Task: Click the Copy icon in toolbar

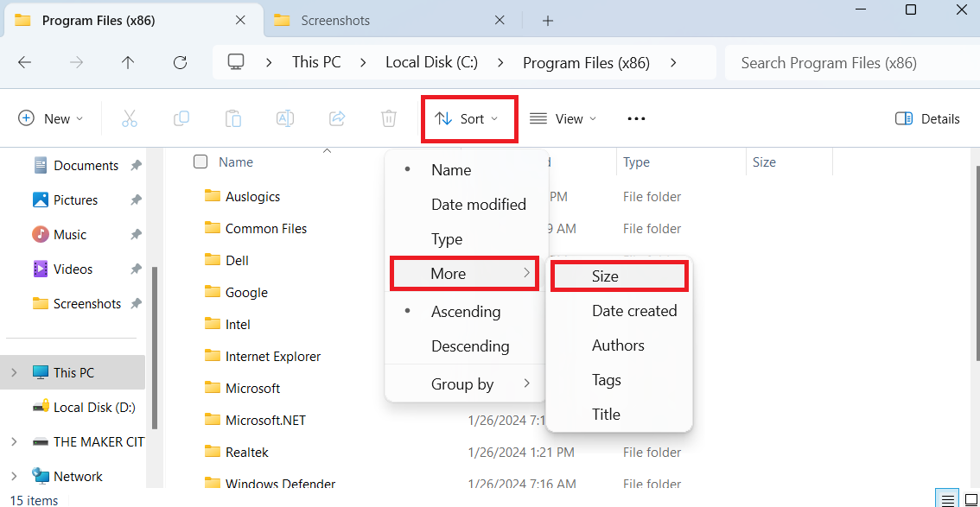Action: point(181,118)
